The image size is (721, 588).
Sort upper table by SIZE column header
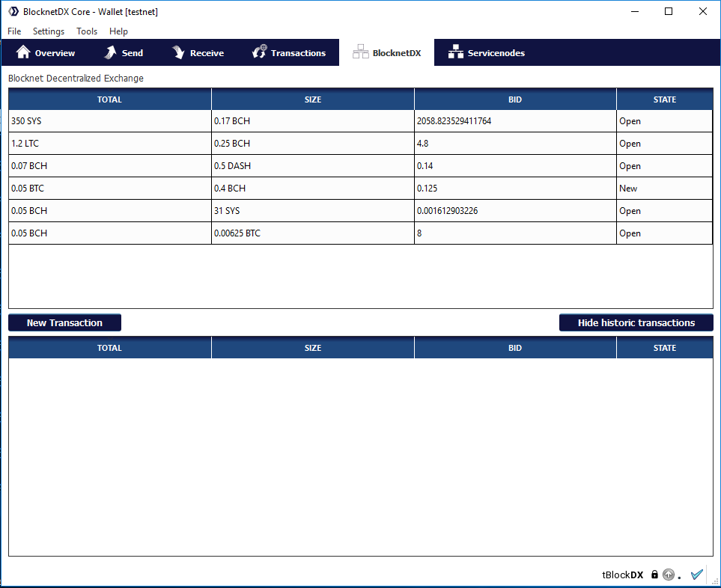pyautogui.click(x=313, y=99)
